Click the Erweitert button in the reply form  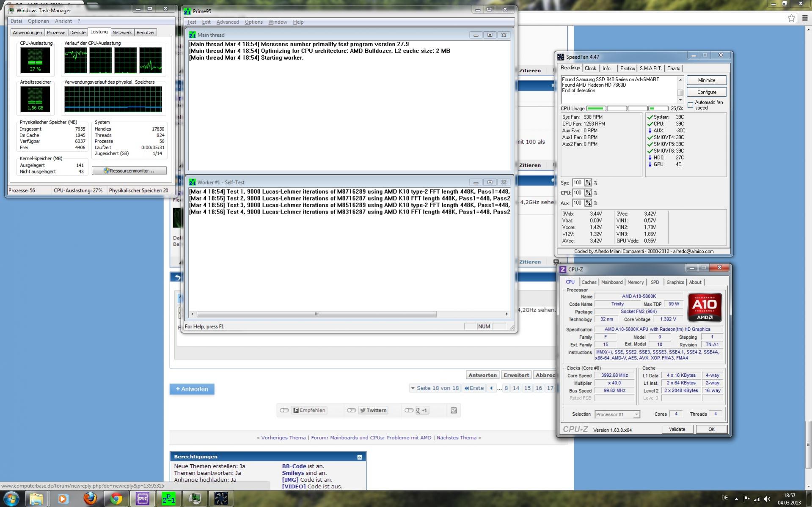(x=516, y=375)
